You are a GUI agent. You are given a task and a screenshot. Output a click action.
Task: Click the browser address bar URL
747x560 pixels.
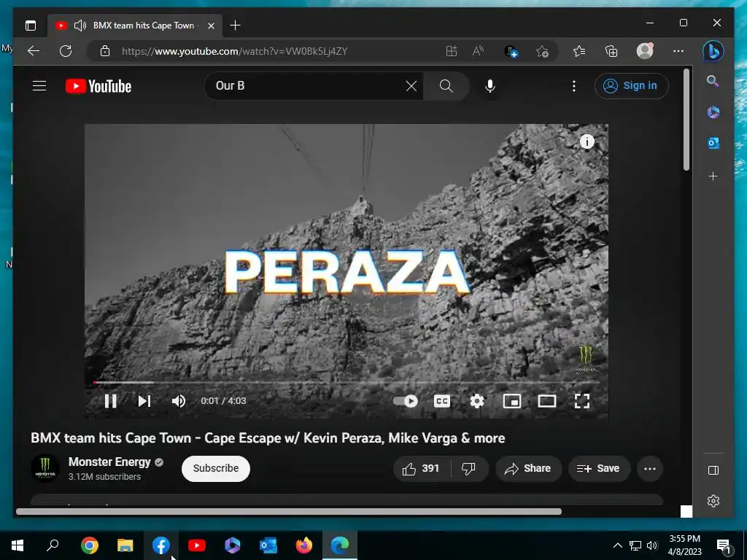pos(234,51)
